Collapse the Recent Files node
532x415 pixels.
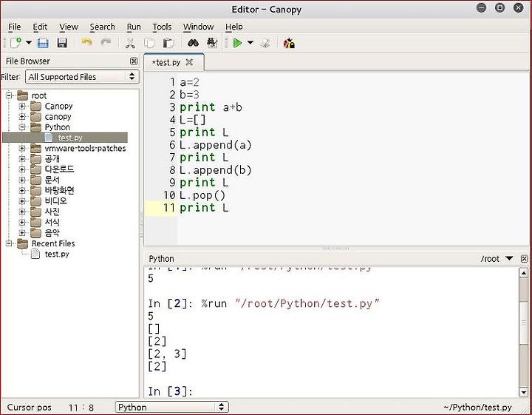pos(9,243)
